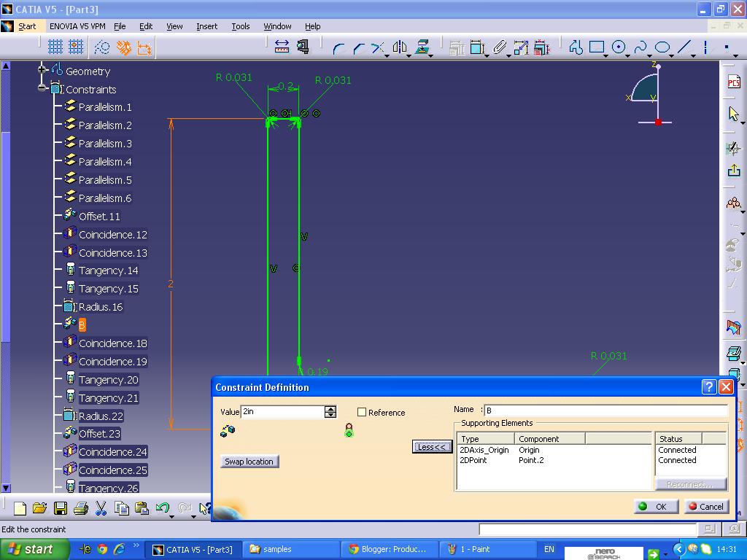Increase the Value using the up stepper

(330, 408)
